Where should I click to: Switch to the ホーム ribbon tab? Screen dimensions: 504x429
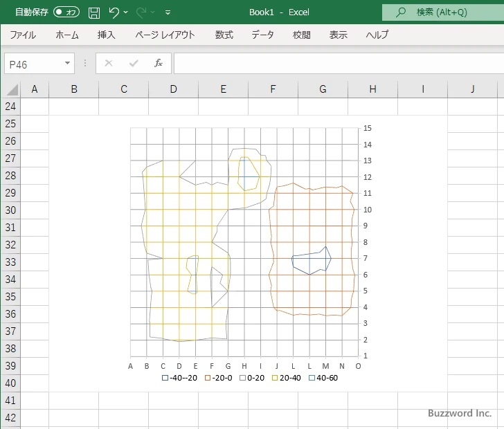[67, 35]
